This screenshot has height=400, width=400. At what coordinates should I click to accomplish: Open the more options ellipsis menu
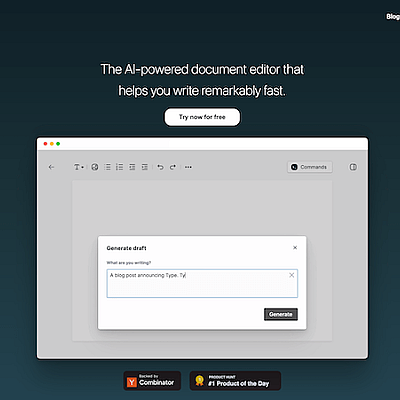click(x=188, y=167)
